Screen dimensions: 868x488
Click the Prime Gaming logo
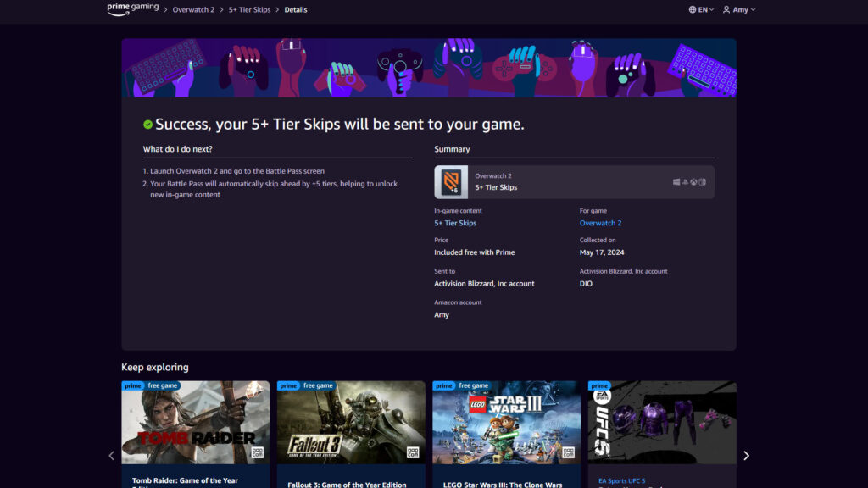pyautogui.click(x=132, y=9)
